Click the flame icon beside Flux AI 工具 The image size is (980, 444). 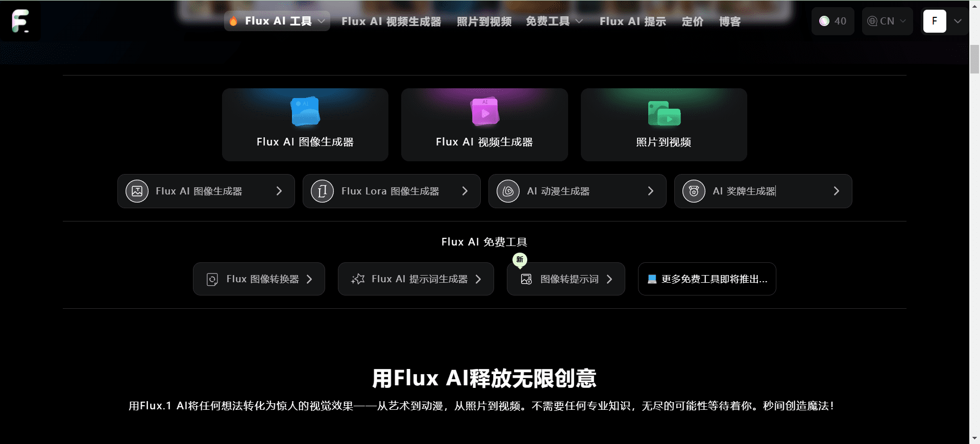point(233,21)
